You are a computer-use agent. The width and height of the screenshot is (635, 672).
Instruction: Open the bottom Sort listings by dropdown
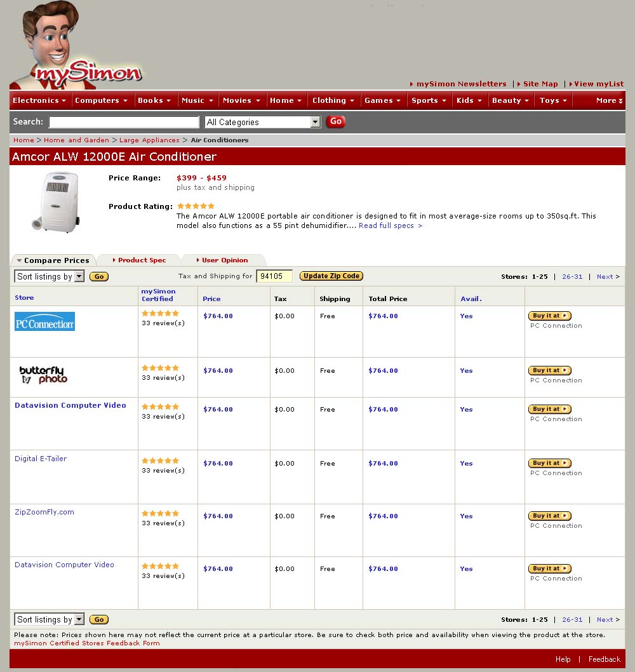pos(50,619)
